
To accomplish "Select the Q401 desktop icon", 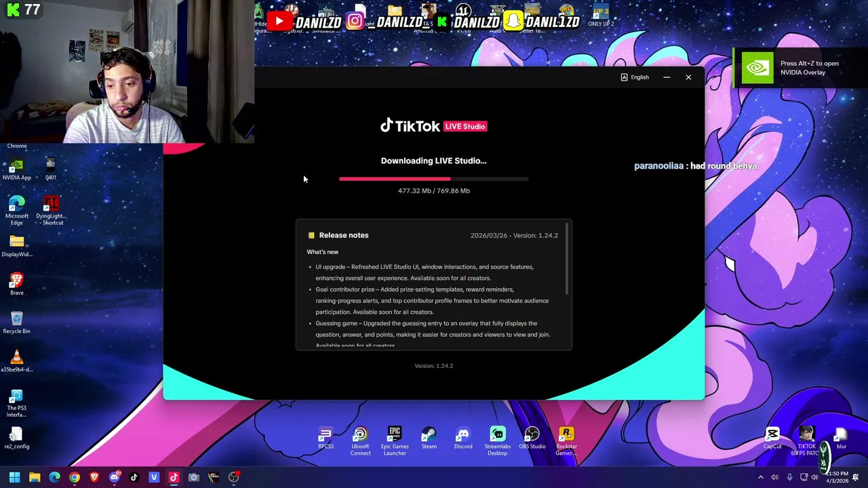I will click(51, 169).
